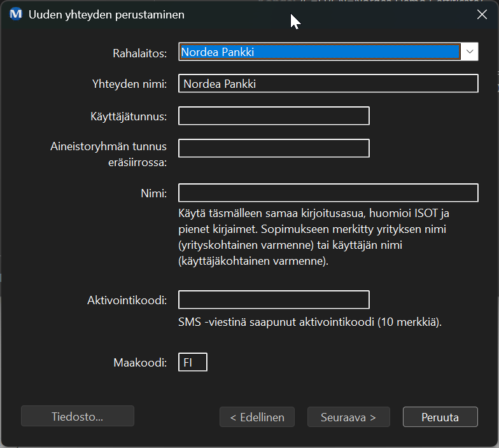
Task: Go back with the Edellinen button
Action: (257, 417)
